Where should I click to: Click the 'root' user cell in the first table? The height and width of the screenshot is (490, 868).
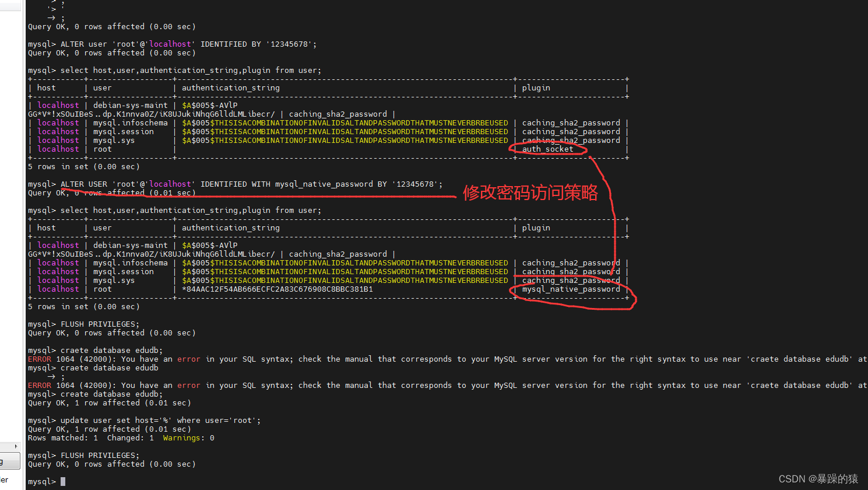(x=103, y=149)
